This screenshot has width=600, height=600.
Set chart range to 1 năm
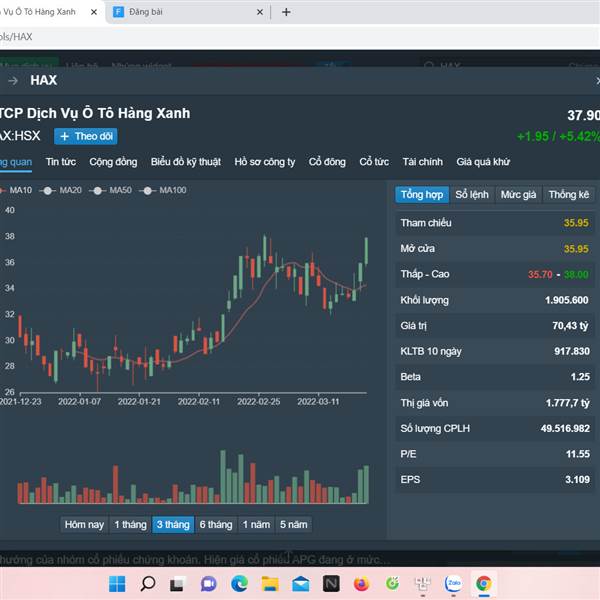[x=256, y=524]
